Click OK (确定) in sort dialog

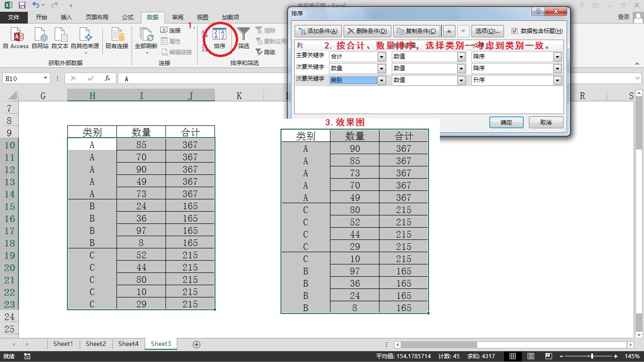pyautogui.click(x=506, y=122)
